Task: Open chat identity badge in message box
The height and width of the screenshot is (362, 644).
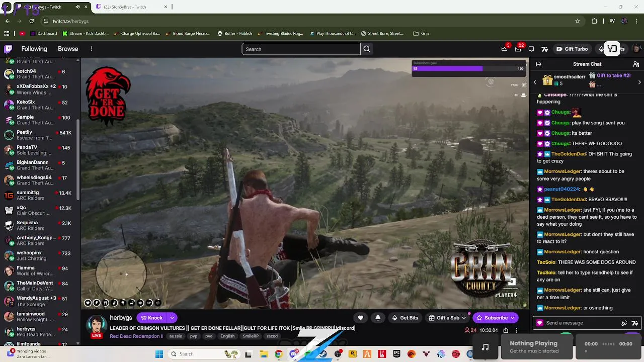Action: [540, 323]
